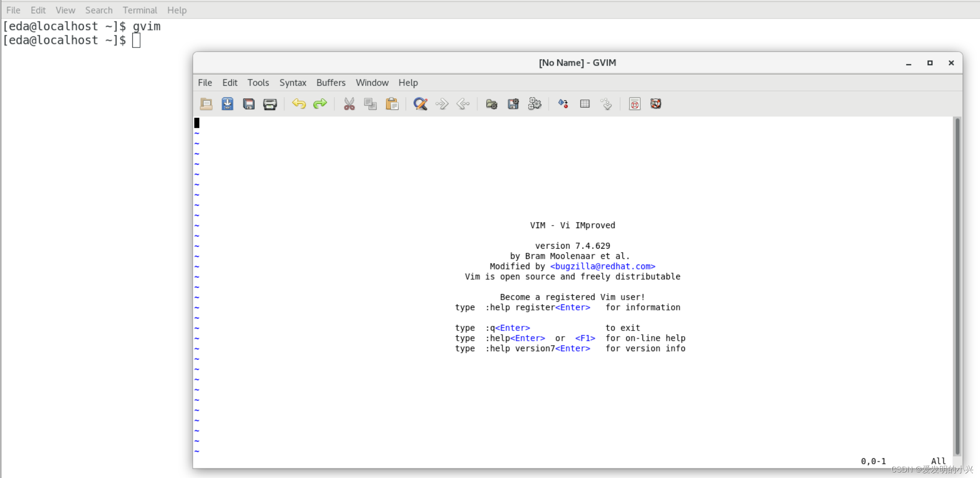This screenshot has width=980, height=478.
Task: Click the bugzilla@redhat.com text
Action: [x=603, y=266]
